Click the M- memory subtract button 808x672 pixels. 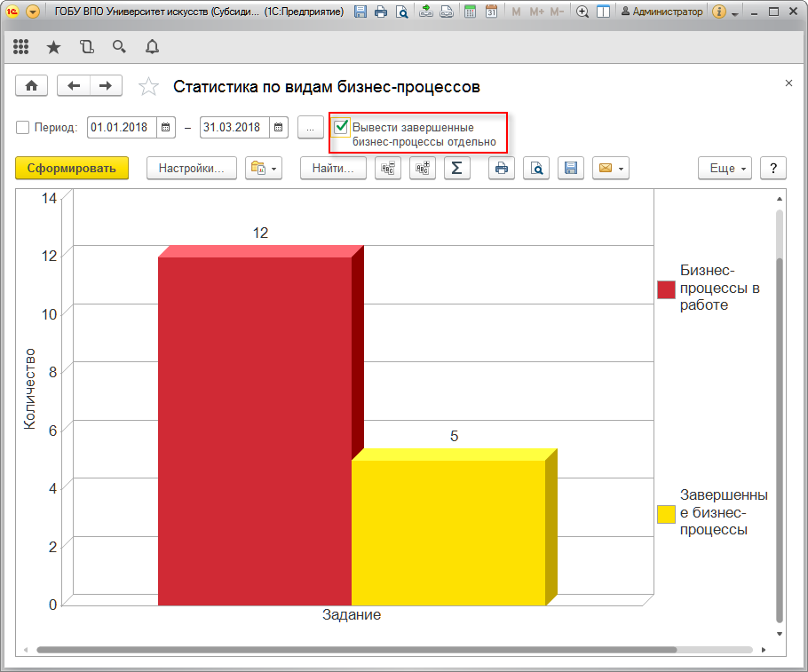[557, 12]
